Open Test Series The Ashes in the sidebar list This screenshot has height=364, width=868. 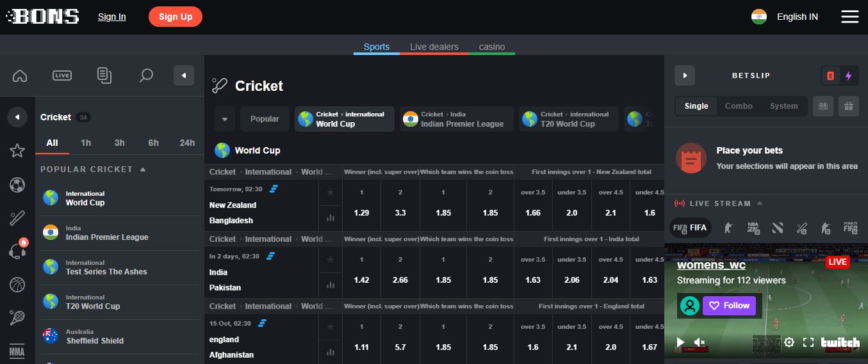(x=120, y=267)
